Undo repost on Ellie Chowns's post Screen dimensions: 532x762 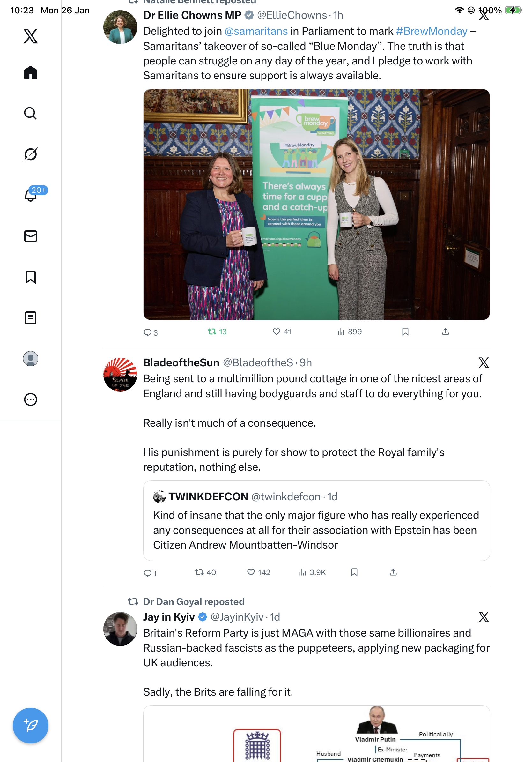coord(217,332)
